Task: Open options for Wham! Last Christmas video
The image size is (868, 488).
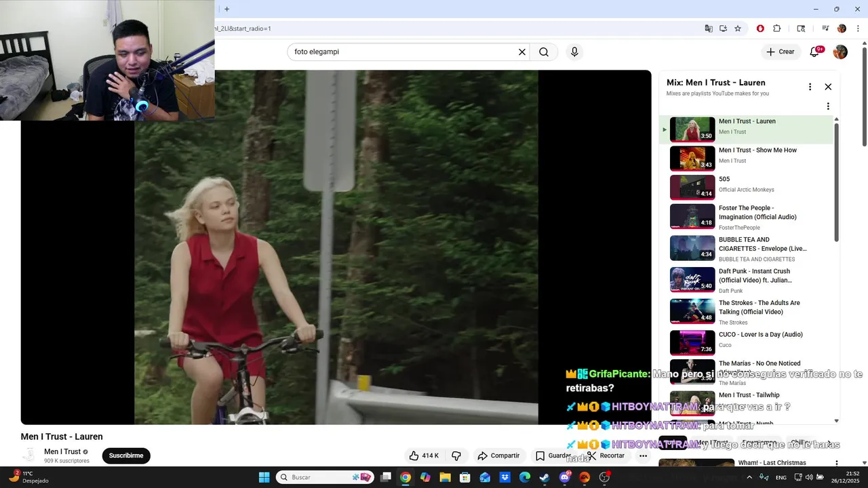Action: [836, 464]
